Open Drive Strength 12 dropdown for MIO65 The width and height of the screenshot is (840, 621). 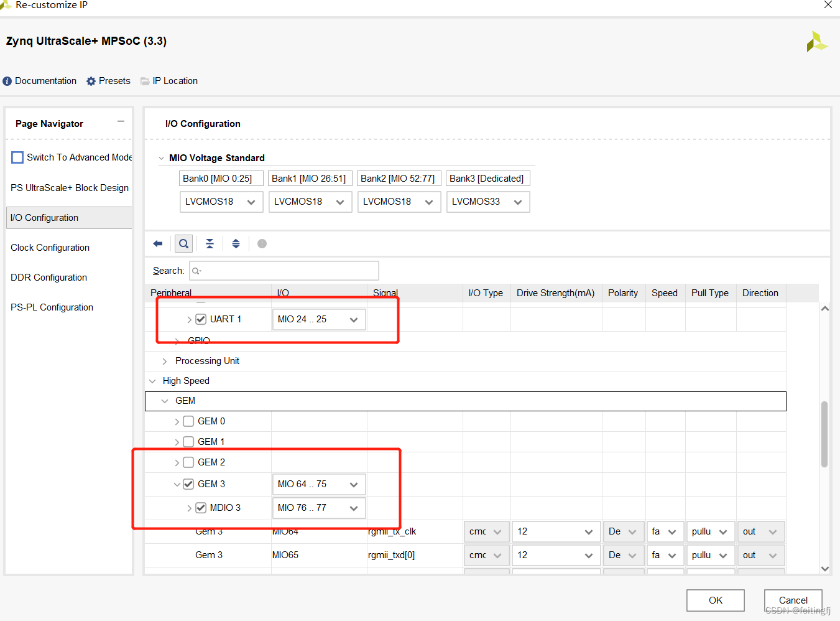(x=556, y=555)
